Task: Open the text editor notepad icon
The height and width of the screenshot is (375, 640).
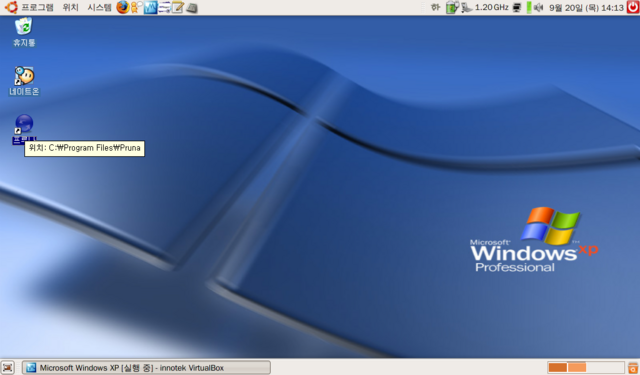Action: pos(178,7)
